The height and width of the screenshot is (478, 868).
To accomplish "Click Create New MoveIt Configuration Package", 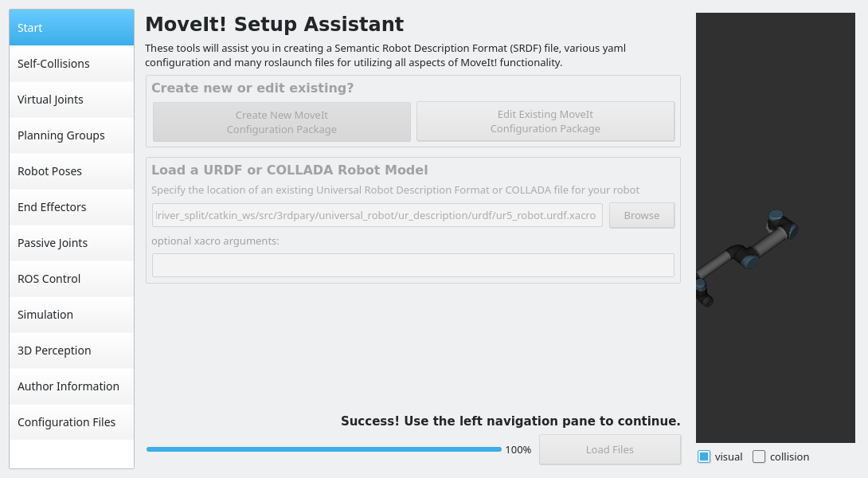I will point(282,122).
